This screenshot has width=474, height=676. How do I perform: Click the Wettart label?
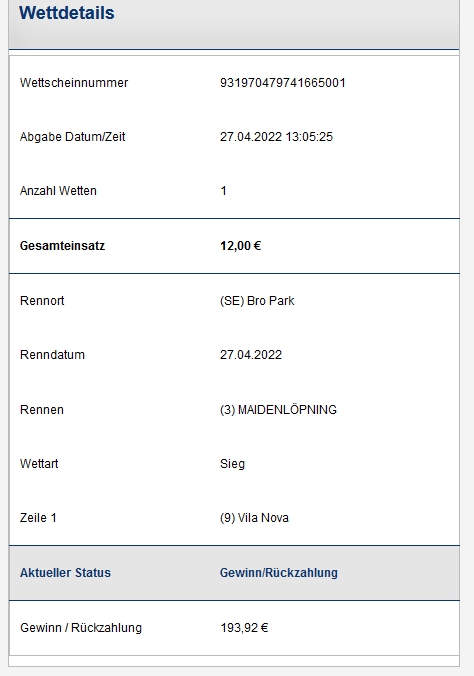[39, 464]
